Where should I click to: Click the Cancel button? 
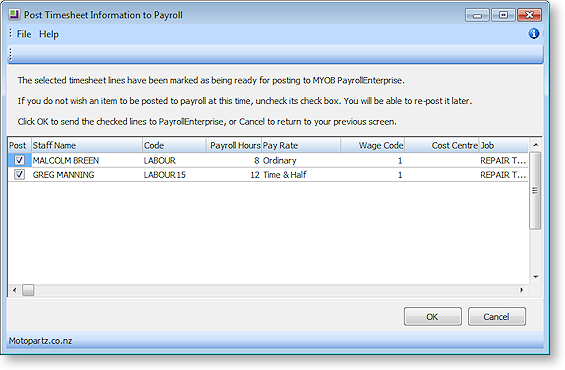[x=497, y=317]
